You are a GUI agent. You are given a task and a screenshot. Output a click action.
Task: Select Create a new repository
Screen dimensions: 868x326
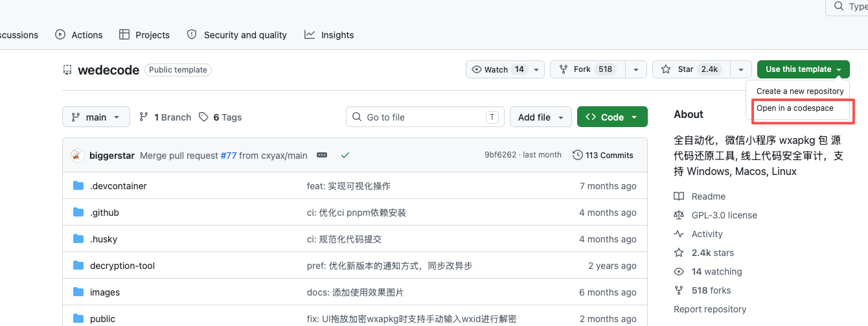point(800,91)
